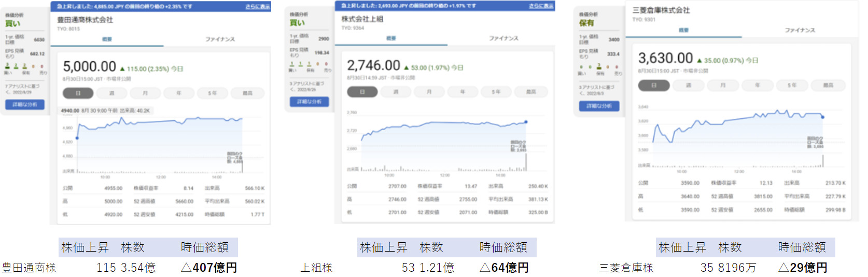
Task: Click the 2071.00 52-week low value
Action: click(468, 212)
